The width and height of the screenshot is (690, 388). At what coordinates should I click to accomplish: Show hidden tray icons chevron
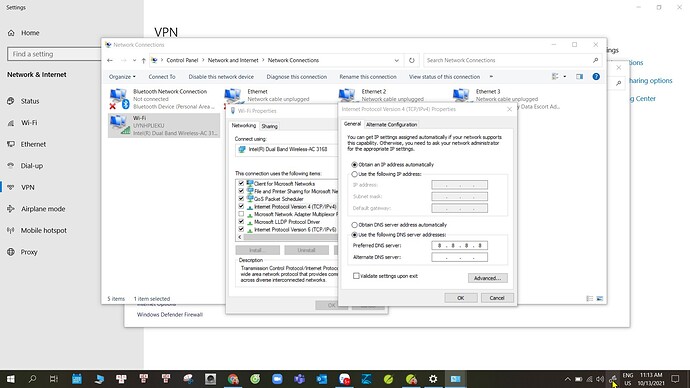(568, 379)
